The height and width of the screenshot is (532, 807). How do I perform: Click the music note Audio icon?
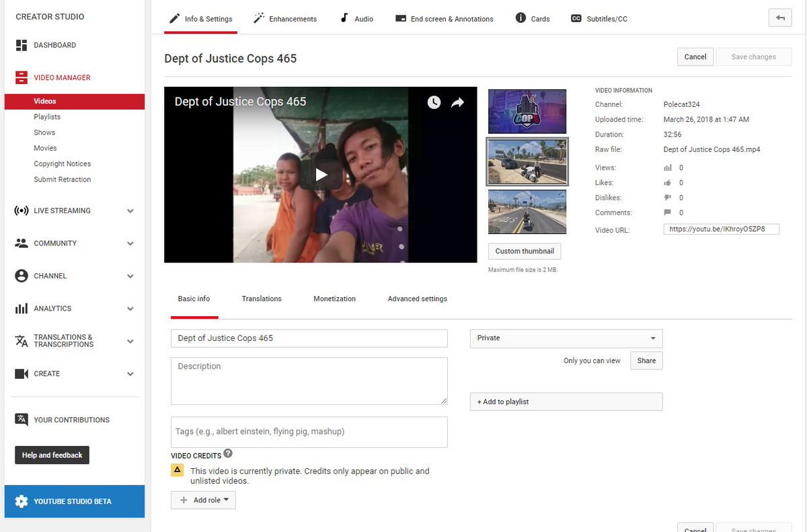[344, 18]
